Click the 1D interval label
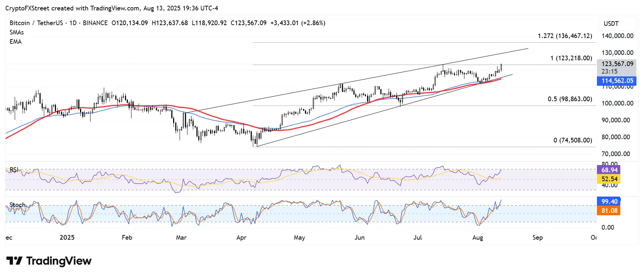Screen dimensions: 644x277 click(73, 23)
